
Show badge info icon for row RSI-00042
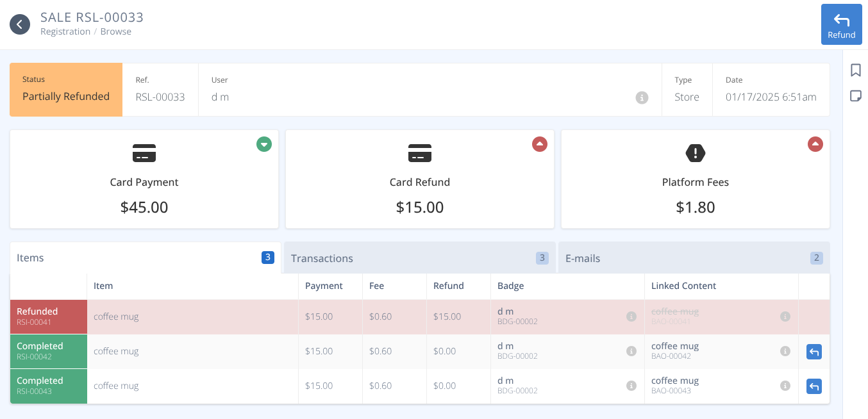tap(631, 351)
